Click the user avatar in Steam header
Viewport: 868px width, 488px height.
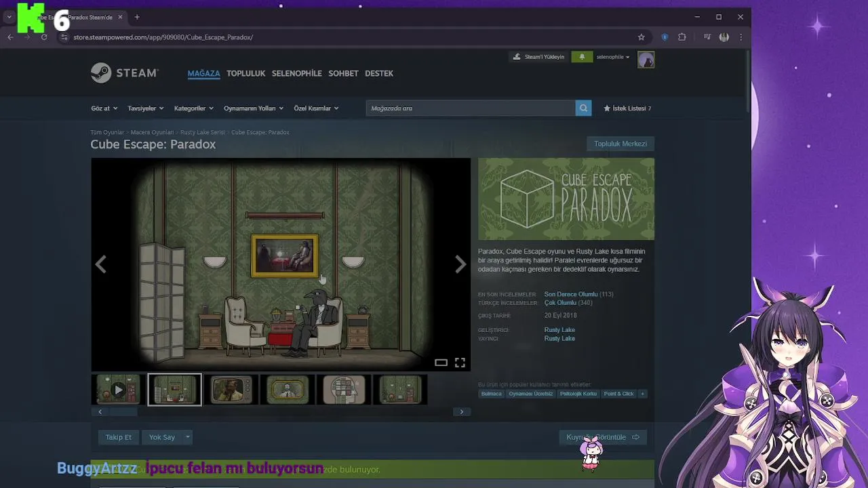coord(646,60)
